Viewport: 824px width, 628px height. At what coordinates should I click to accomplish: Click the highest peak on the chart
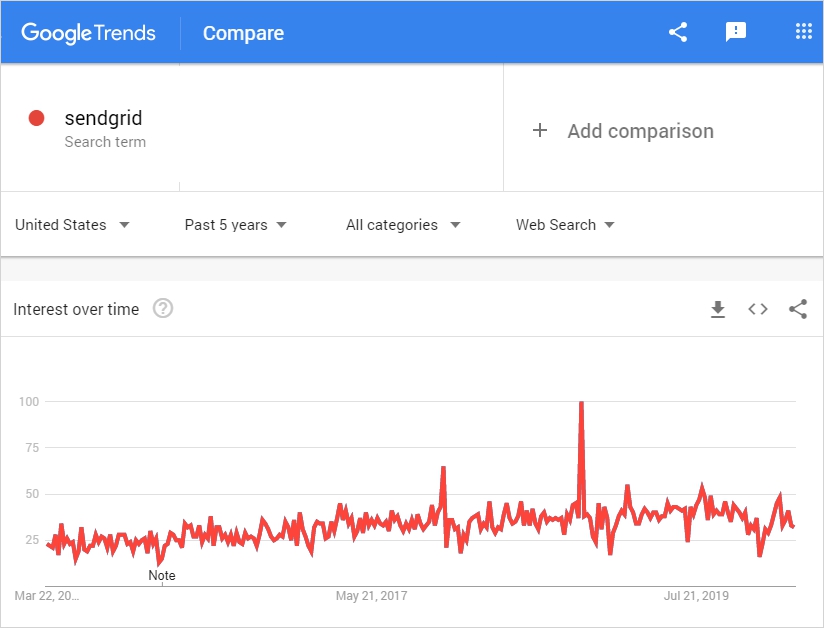(581, 403)
